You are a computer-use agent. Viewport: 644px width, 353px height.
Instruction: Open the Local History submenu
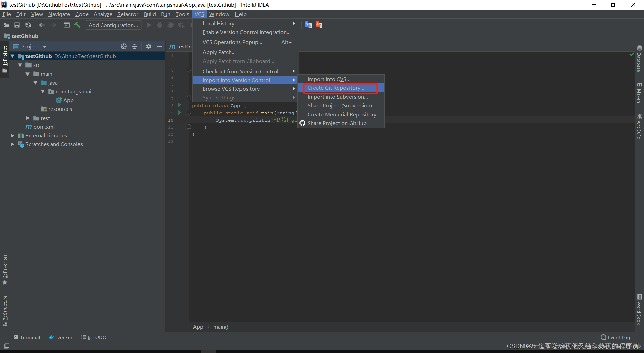(245, 24)
